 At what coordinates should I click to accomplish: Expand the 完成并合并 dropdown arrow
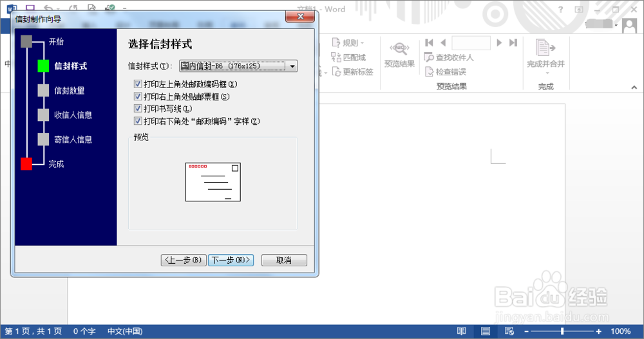547,73
